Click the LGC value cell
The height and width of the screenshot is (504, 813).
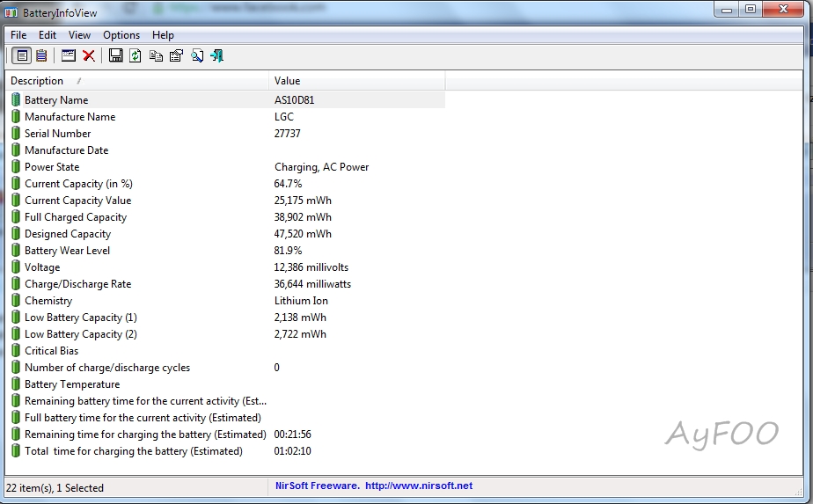(x=283, y=117)
